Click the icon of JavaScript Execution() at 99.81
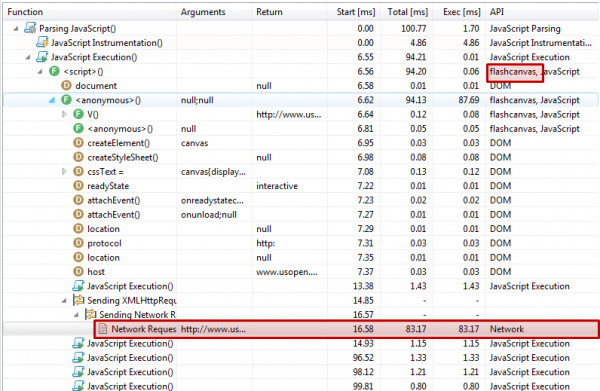The width and height of the screenshot is (600, 391). tap(78, 386)
